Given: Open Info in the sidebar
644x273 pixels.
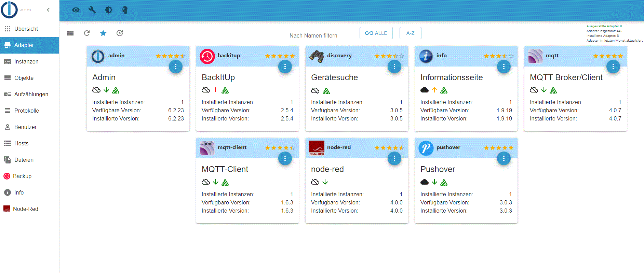Looking at the screenshot, I should [x=29, y=192].
